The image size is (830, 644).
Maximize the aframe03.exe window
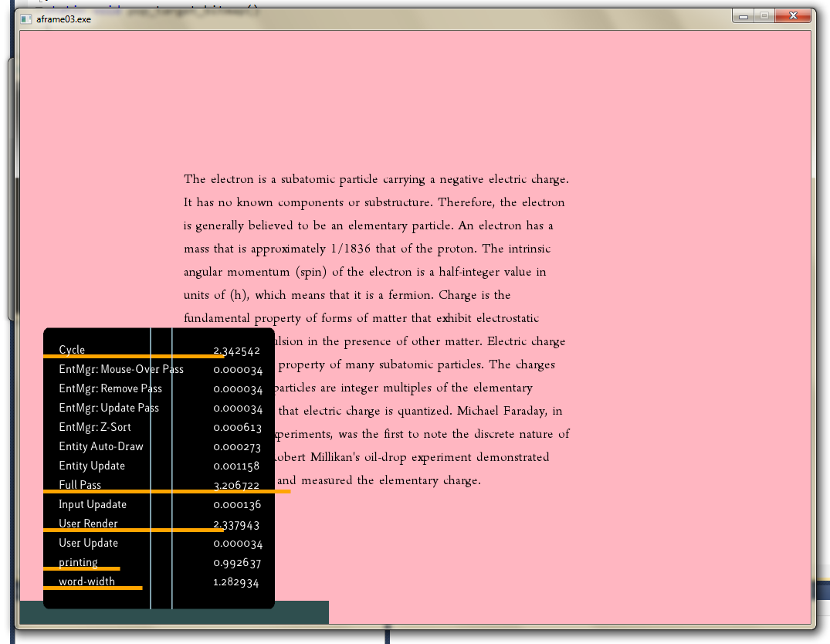coord(764,16)
